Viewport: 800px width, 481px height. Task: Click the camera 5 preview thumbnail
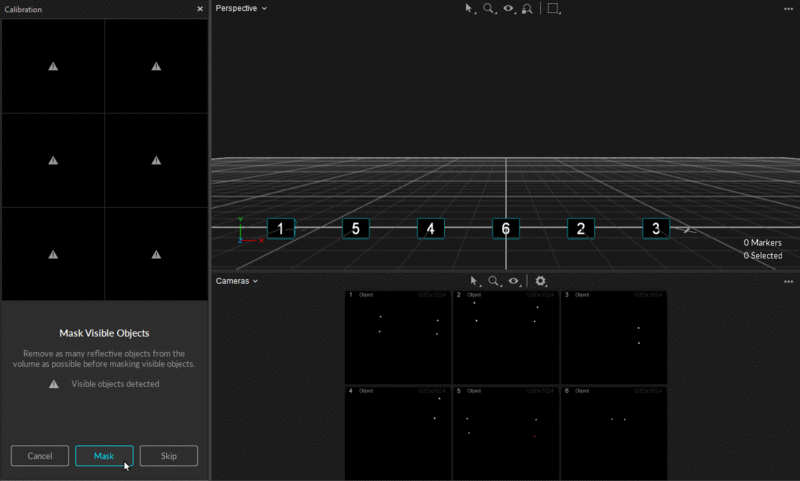click(505, 432)
